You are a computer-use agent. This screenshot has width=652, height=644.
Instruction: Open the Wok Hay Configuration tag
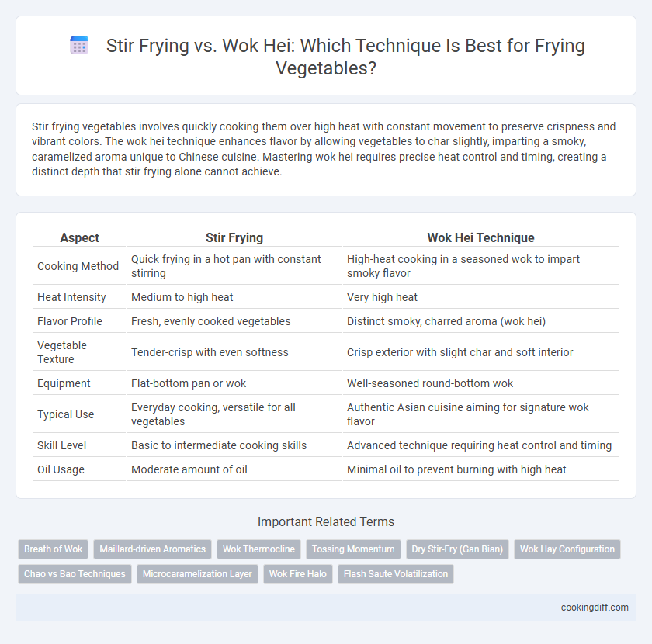click(567, 549)
